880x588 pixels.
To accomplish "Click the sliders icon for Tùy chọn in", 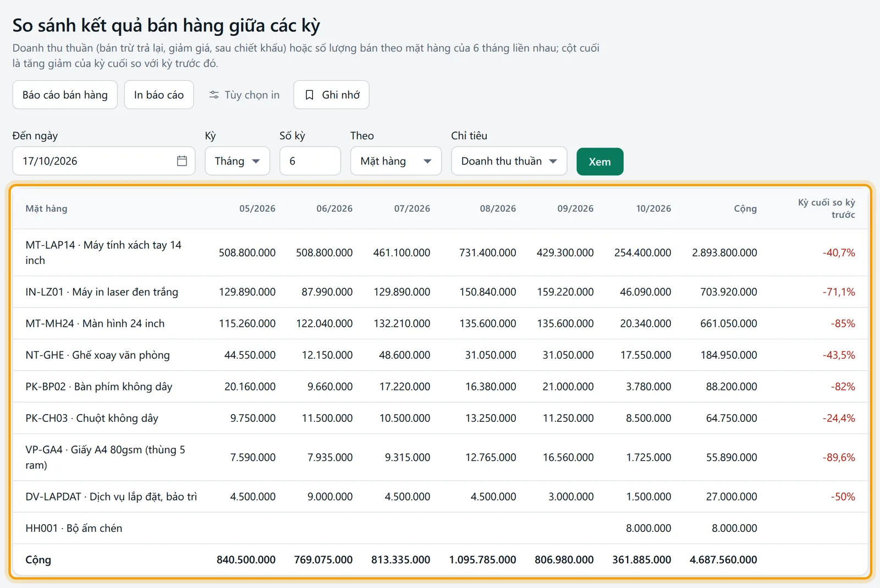I will click(214, 95).
